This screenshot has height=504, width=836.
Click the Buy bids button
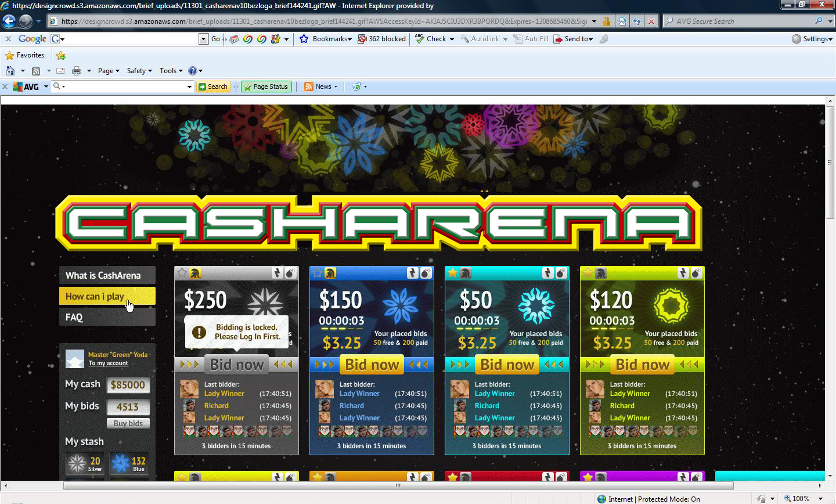pos(128,423)
